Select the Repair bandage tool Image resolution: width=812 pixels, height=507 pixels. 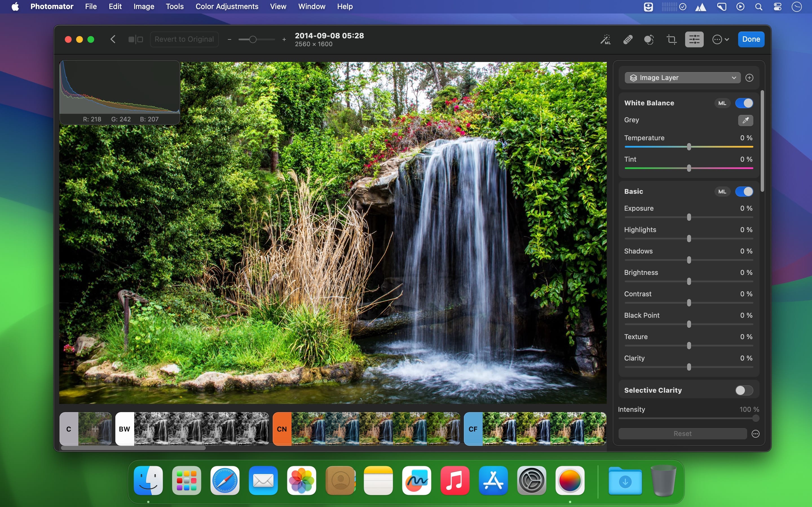pos(628,39)
